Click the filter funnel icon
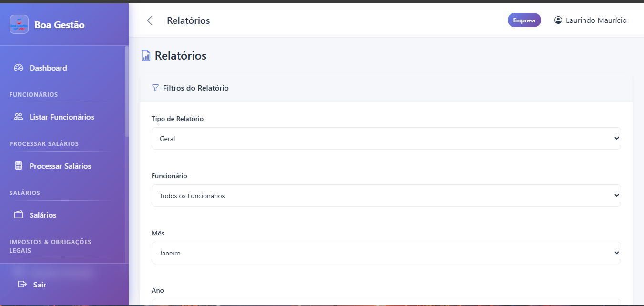644x306 pixels. coord(155,88)
